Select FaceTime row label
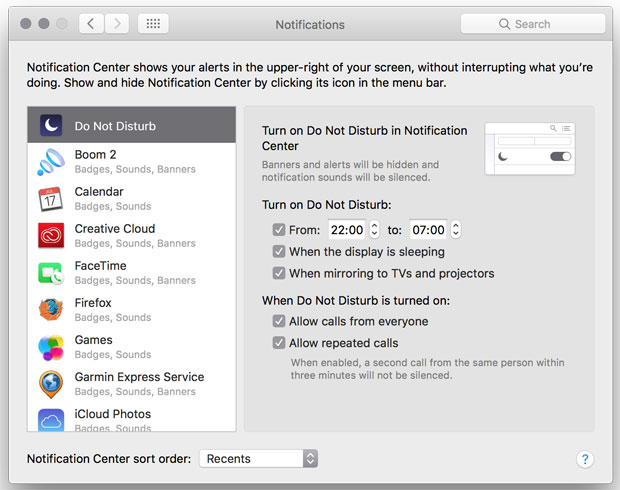Viewport: 620px width, 490px height. coord(100,266)
